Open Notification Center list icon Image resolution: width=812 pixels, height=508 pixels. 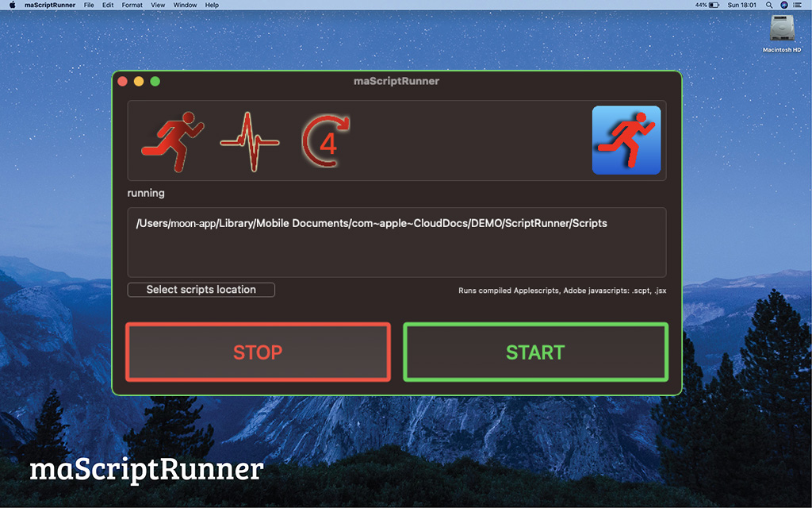pyautogui.click(x=799, y=5)
